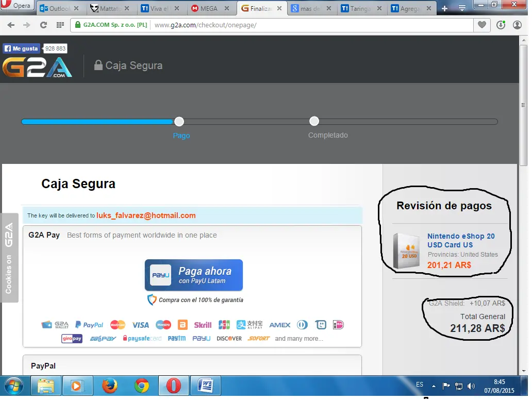Image resolution: width=532 pixels, height=400 pixels.
Task: Select the Diners Club payment icon
Action: (x=302, y=325)
